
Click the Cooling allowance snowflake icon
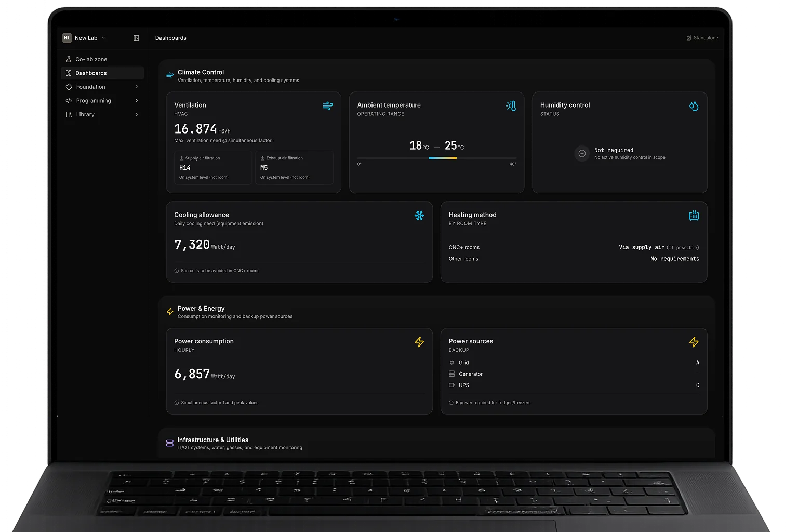tap(419, 216)
